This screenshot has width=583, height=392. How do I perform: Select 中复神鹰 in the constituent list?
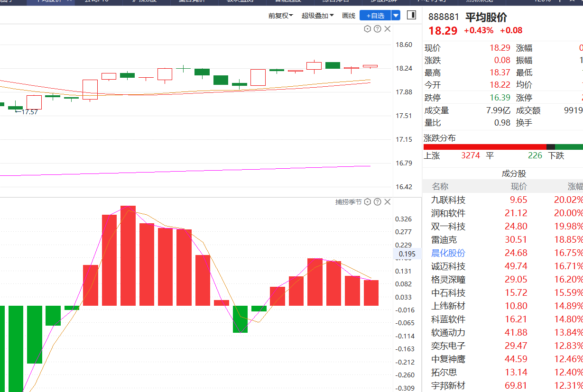[448, 359]
